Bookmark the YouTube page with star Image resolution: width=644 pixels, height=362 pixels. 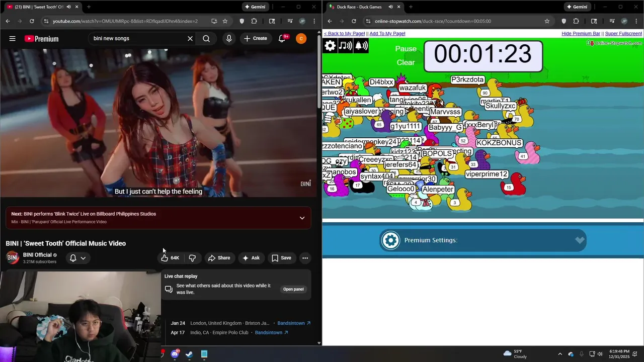(x=225, y=21)
